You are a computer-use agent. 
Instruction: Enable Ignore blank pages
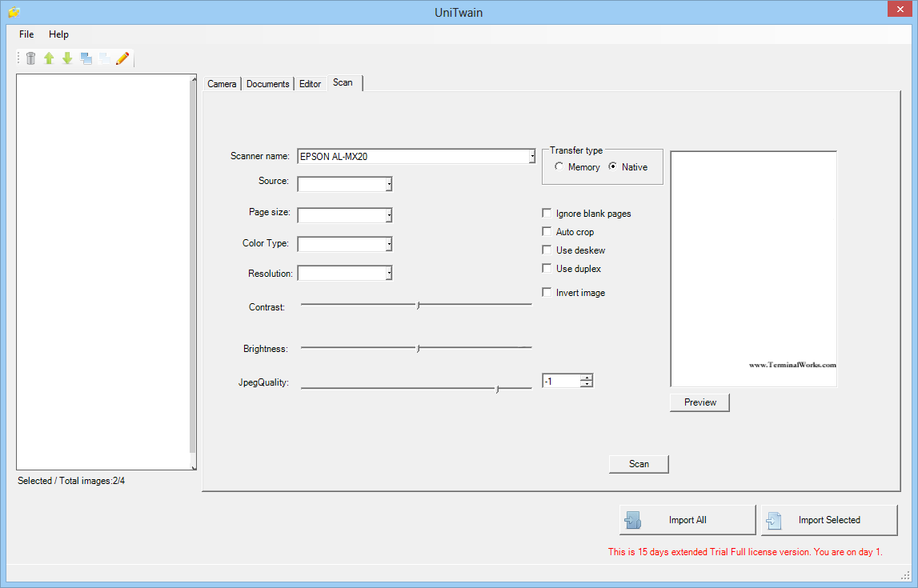[x=547, y=213]
